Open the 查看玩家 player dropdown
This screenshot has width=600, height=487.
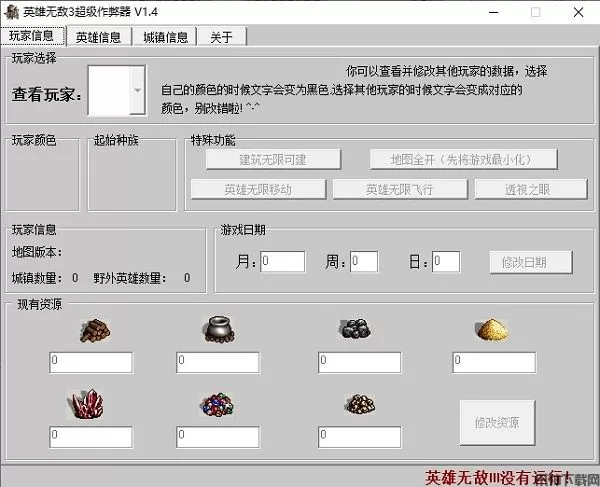tap(137, 90)
